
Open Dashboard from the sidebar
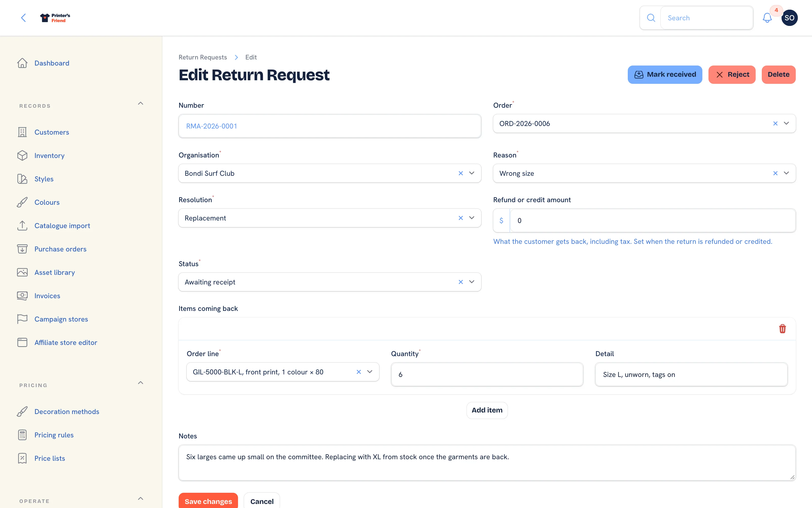(x=52, y=63)
